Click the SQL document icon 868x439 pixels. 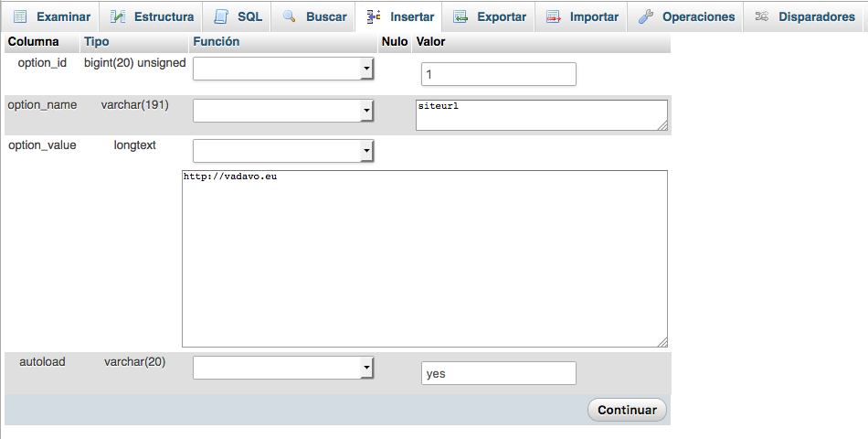coord(221,16)
